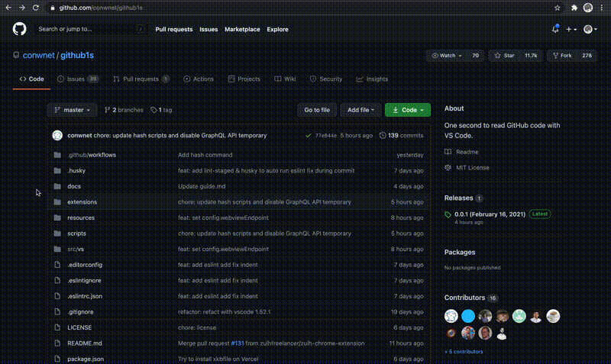
Task: Open commit hash 77e844e
Action: coord(326,136)
